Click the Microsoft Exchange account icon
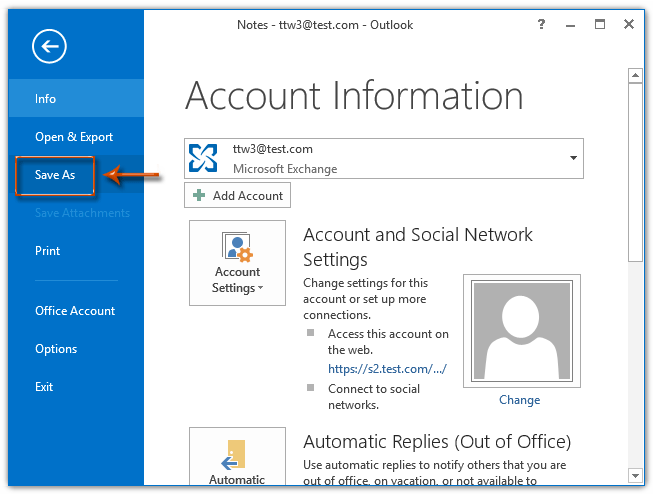The width and height of the screenshot is (653, 495). [203, 158]
